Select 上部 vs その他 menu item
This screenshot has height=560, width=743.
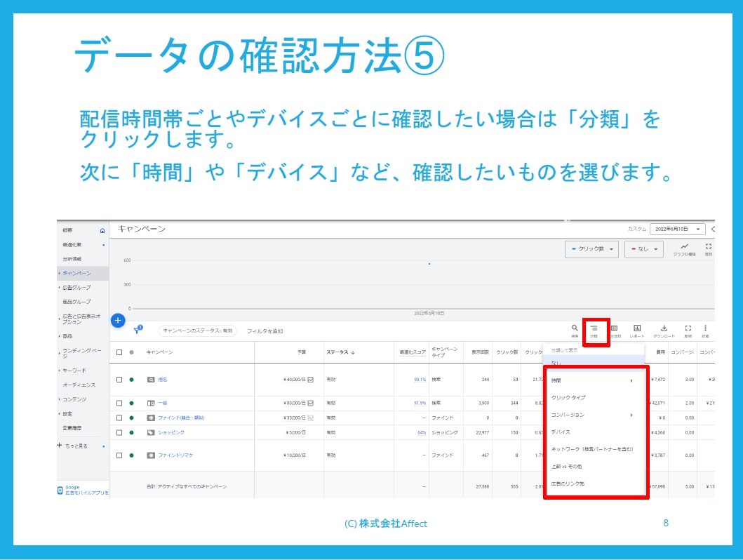pos(566,467)
